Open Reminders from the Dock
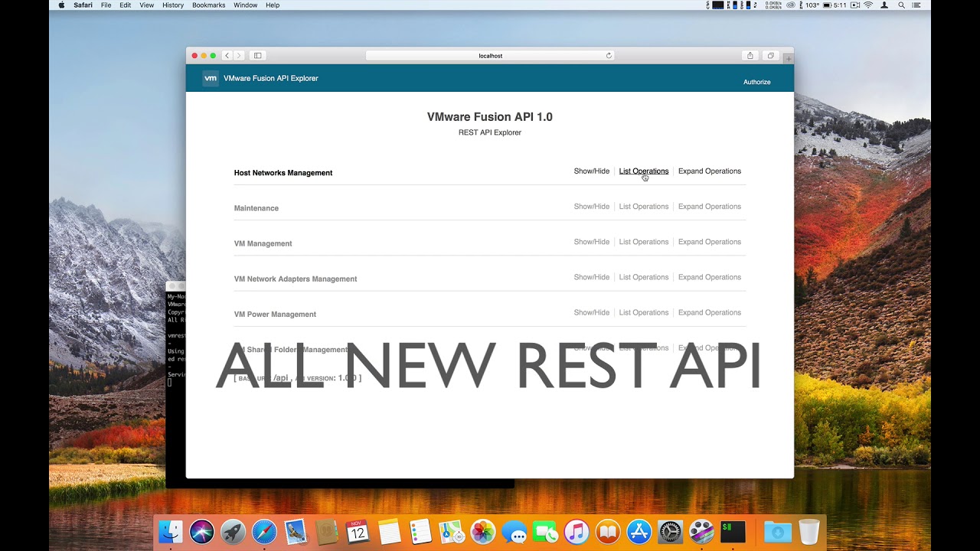This screenshot has height=551, width=980. pyautogui.click(x=420, y=531)
